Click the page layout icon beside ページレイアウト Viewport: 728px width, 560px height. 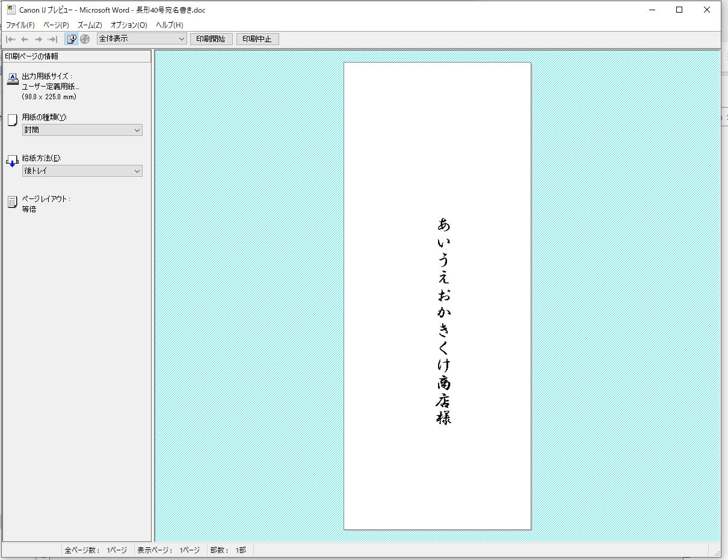tap(13, 202)
